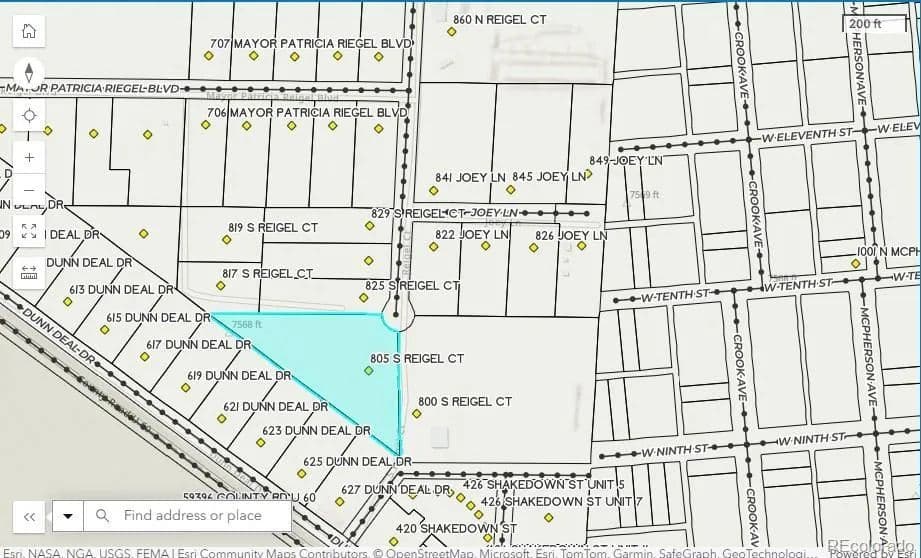This screenshot has width=921, height=558.
Task: Enter fullscreen map view
Action: click(29, 231)
